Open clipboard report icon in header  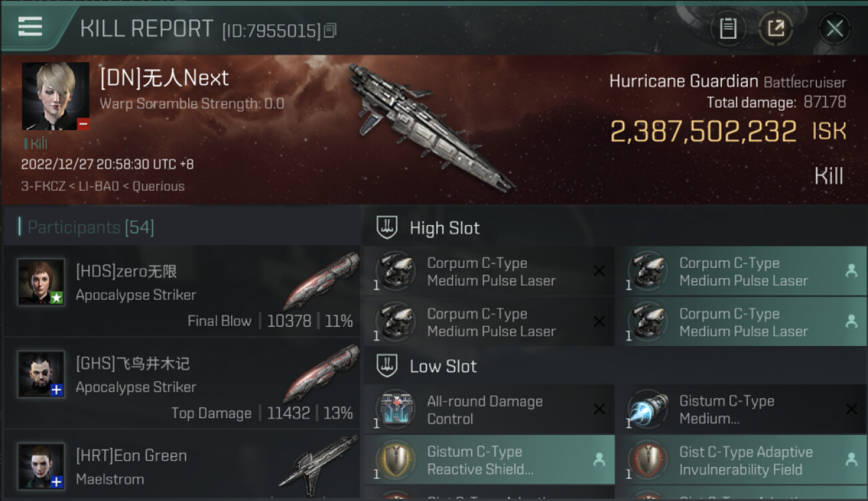728,28
